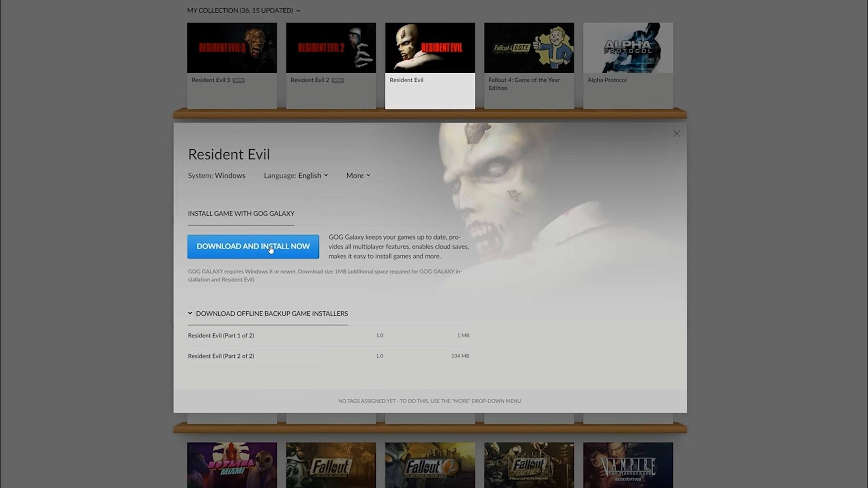The height and width of the screenshot is (488, 868).
Task: Expand My Collection filter dropdown
Action: point(243,10)
